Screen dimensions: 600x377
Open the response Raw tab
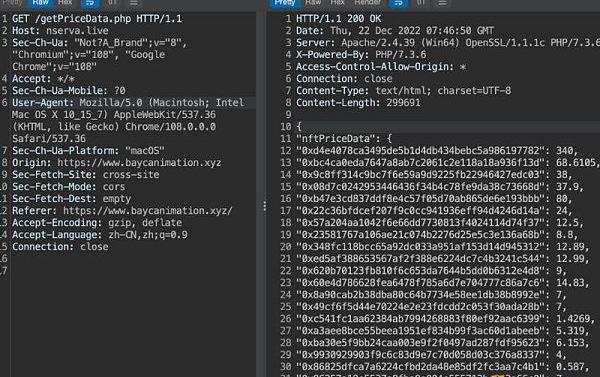(313, 3)
